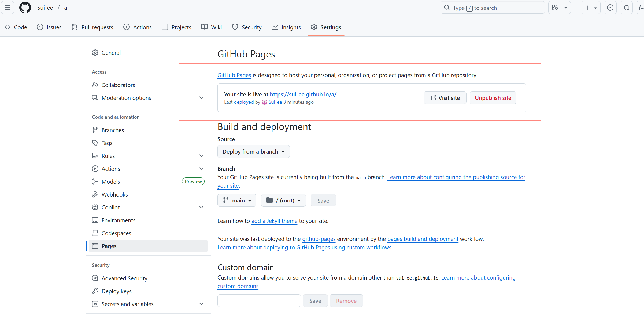This screenshot has height=319, width=644.
Task: Open pull requests icon in header
Action: [x=626, y=8]
